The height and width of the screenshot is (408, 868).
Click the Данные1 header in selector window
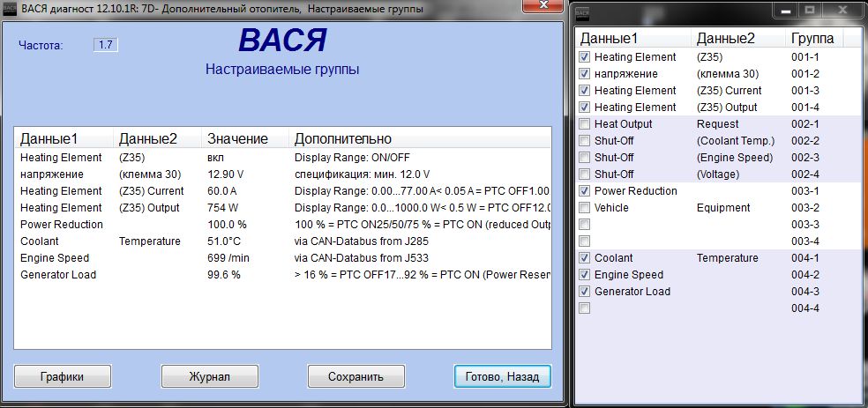click(x=633, y=39)
